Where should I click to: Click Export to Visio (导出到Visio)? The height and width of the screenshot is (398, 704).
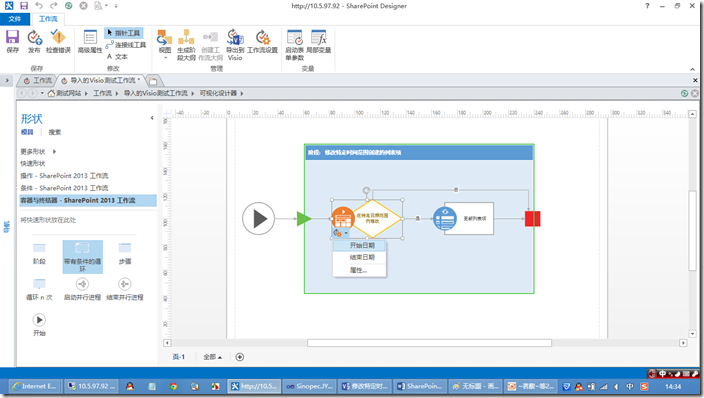pyautogui.click(x=235, y=45)
